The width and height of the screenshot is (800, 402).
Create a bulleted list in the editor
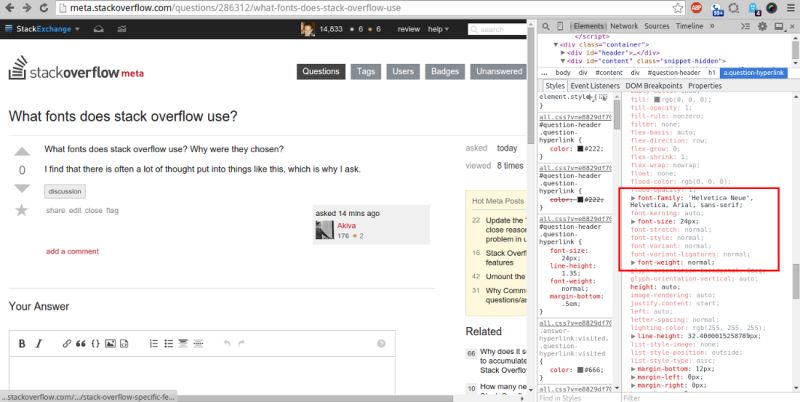[x=168, y=343]
